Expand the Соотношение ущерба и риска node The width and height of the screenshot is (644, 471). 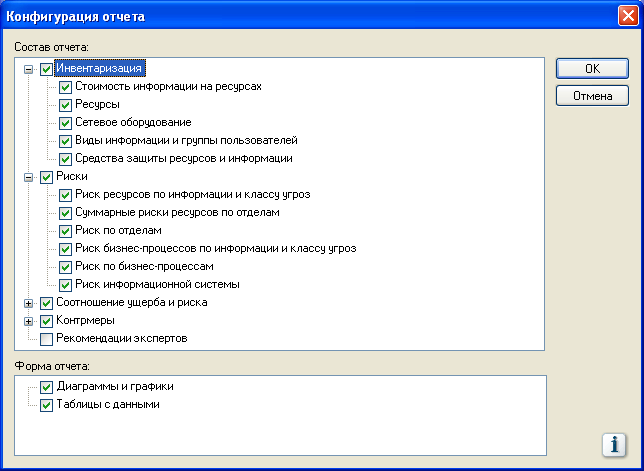pos(28,304)
